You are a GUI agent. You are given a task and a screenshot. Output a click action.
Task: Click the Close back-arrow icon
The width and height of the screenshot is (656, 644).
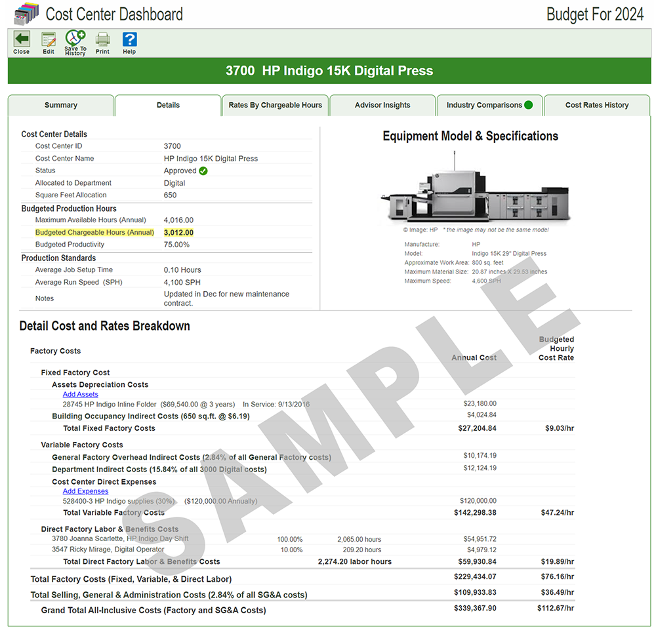point(22,39)
